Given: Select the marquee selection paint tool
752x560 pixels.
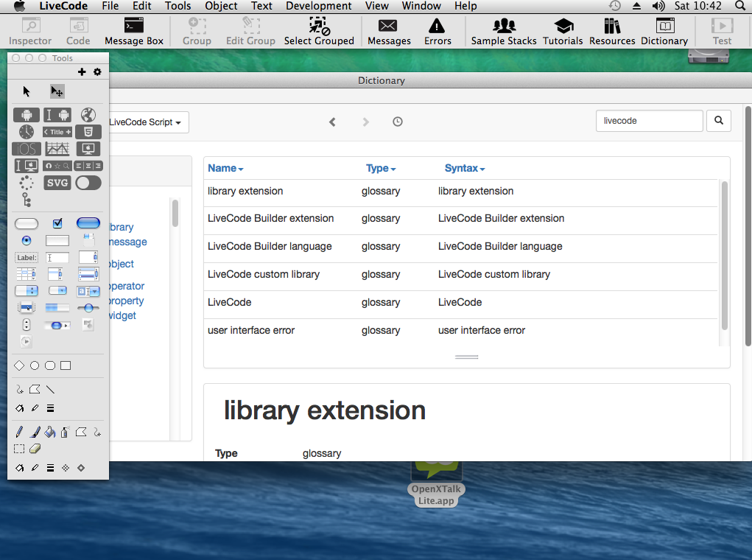Looking at the screenshot, I should pyautogui.click(x=19, y=449).
